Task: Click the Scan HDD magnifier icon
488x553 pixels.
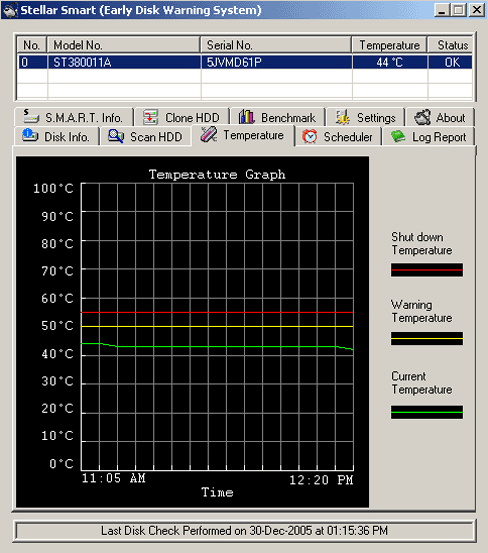Action: (116, 136)
